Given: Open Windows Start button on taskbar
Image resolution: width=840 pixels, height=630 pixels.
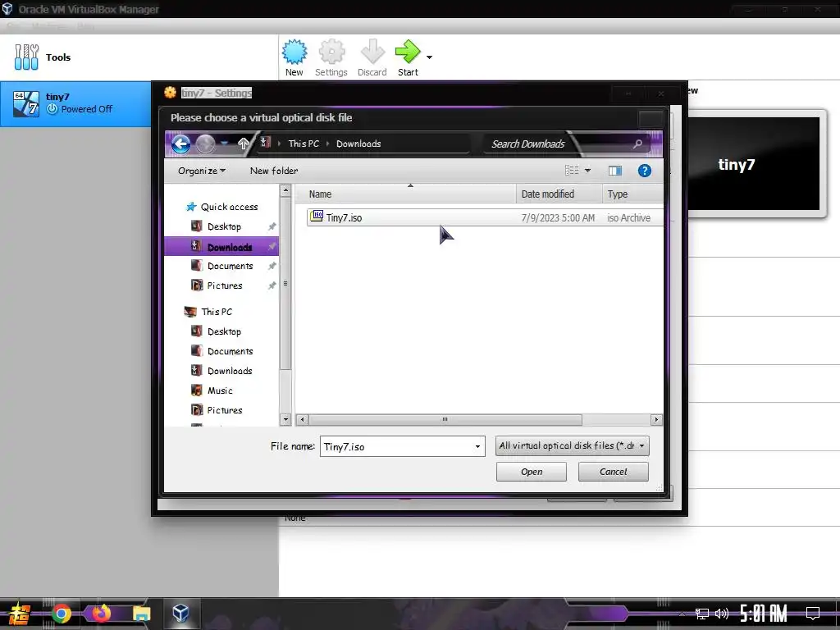Looking at the screenshot, I should 20,614.
